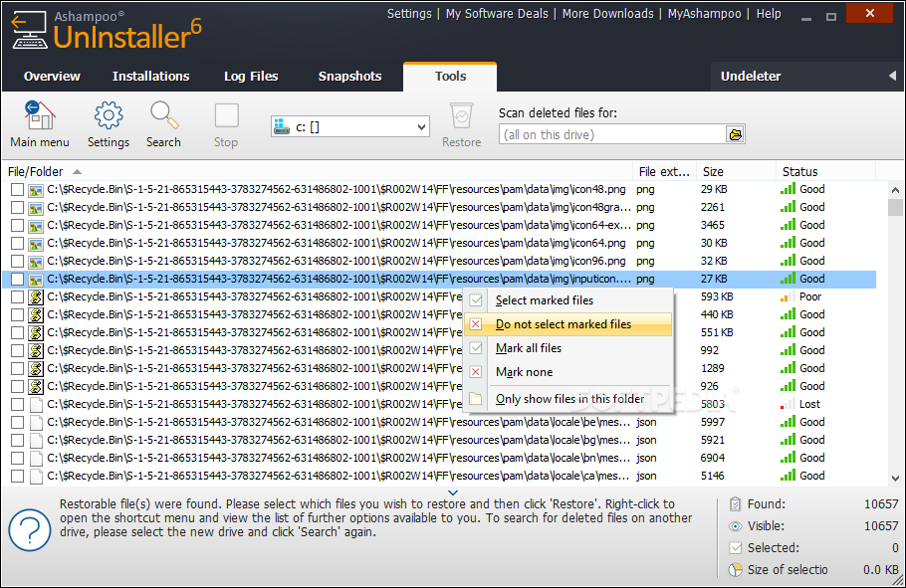The image size is (906, 588).
Task: Click the Selected checkmark icon
Action: pos(735,547)
